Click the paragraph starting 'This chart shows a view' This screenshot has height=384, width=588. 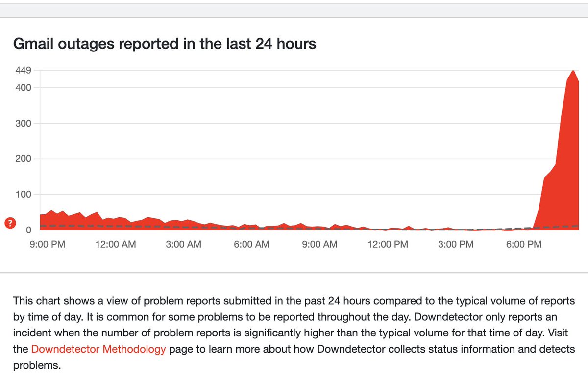(x=294, y=333)
